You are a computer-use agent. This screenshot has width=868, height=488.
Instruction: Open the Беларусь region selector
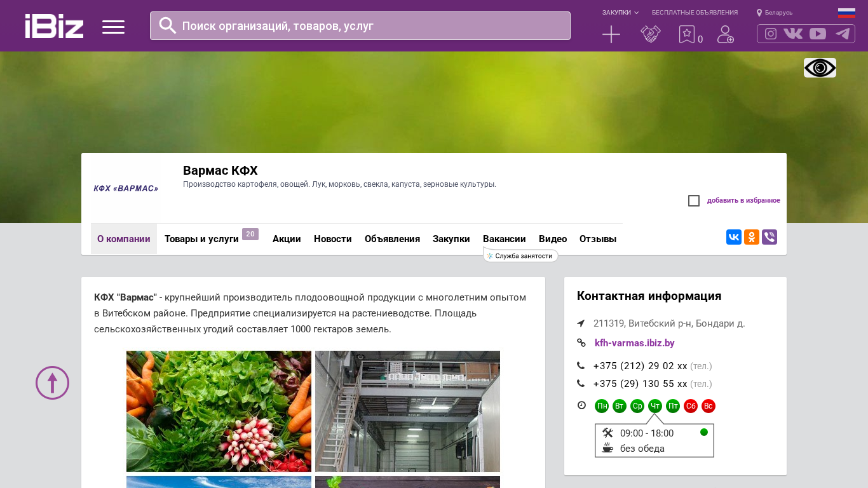(775, 13)
